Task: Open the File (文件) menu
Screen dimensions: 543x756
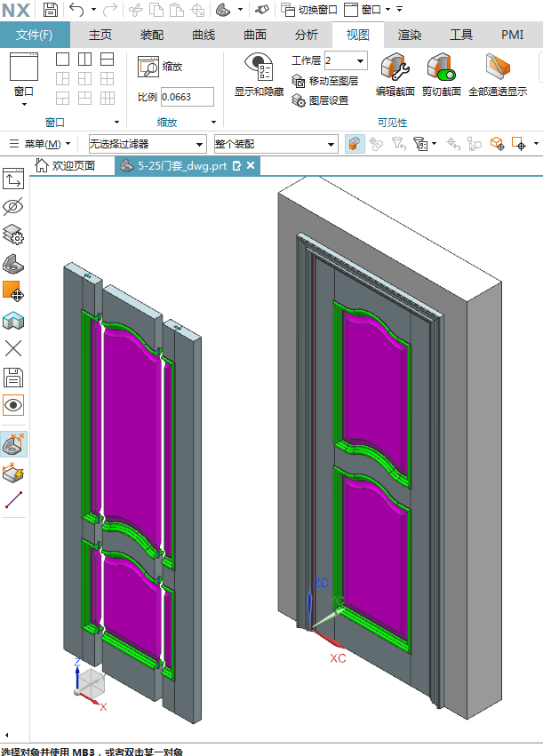Action: pyautogui.click(x=35, y=35)
